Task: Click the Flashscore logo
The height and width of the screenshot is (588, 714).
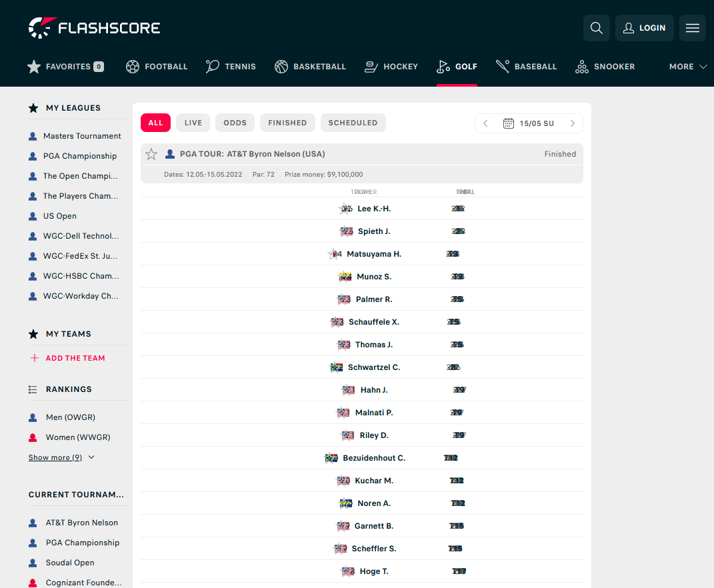Action: click(94, 28)
